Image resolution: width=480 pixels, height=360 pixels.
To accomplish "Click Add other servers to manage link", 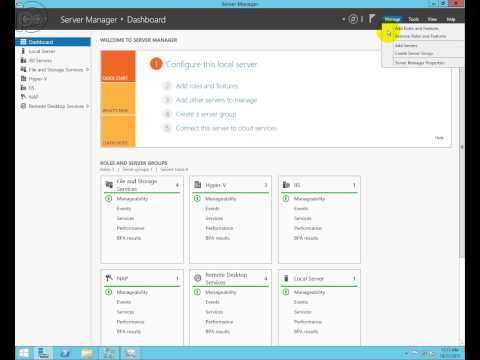I will pos(216,100).
